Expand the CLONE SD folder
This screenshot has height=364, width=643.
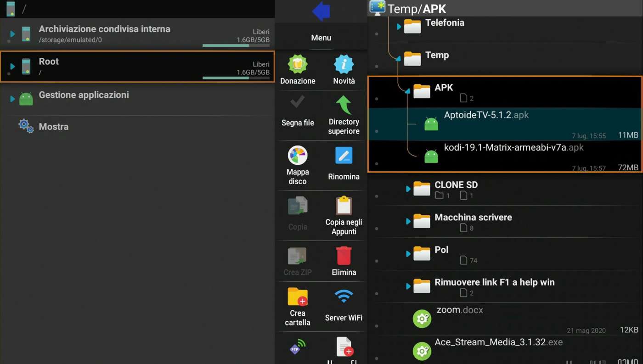(408, 189)
